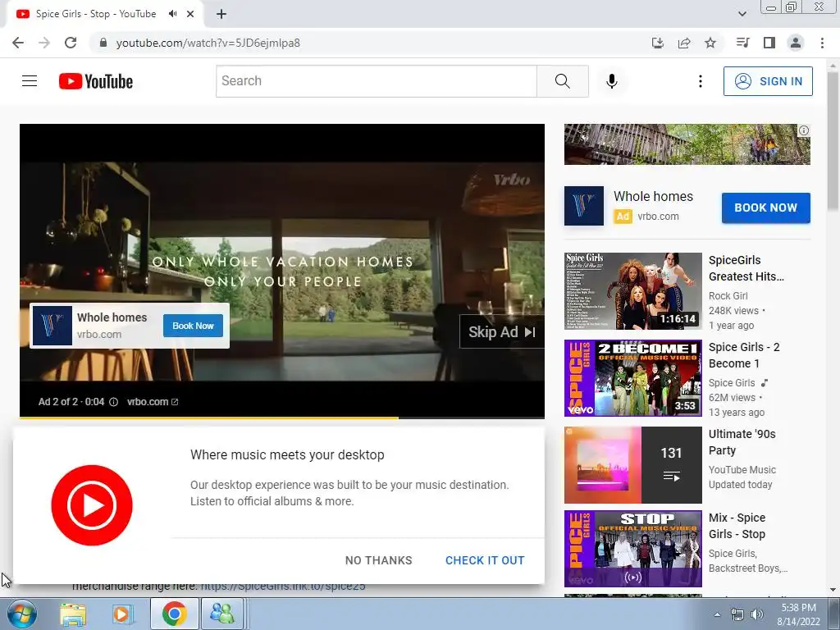Reload the page with refresh icon
The width and height of the screenshot is (840, 630).
71,43
